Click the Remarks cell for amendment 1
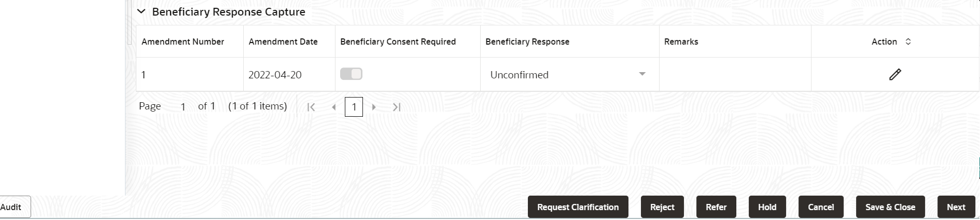The width and height of the screenshot is (980, 220). 735,74
